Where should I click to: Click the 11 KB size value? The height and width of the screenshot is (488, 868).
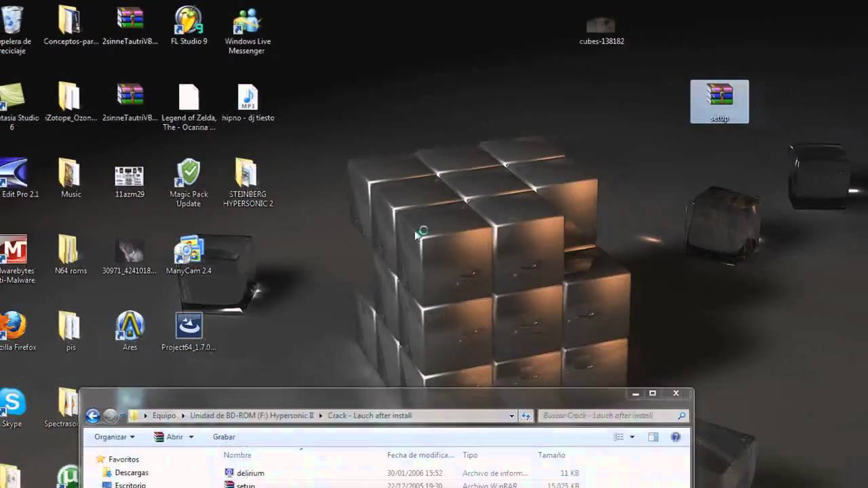(x=570, y=473)
